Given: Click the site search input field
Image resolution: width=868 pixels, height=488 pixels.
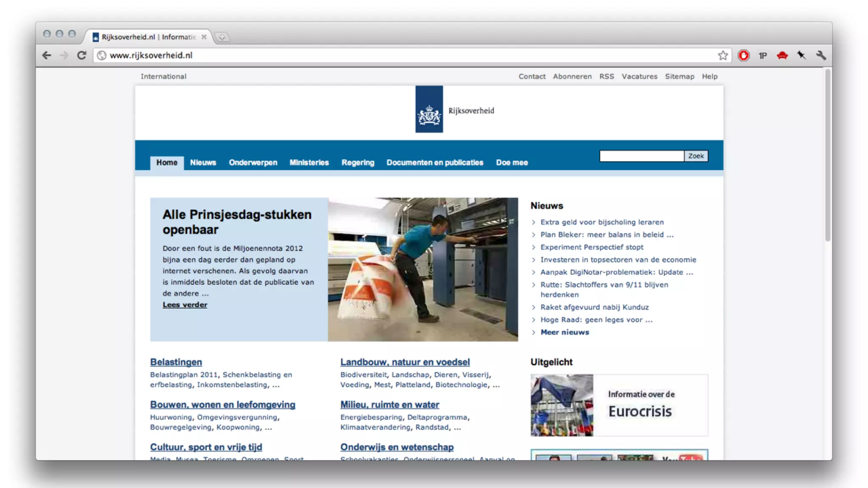Looking at the screenshot, I should (x=641, y=156).
